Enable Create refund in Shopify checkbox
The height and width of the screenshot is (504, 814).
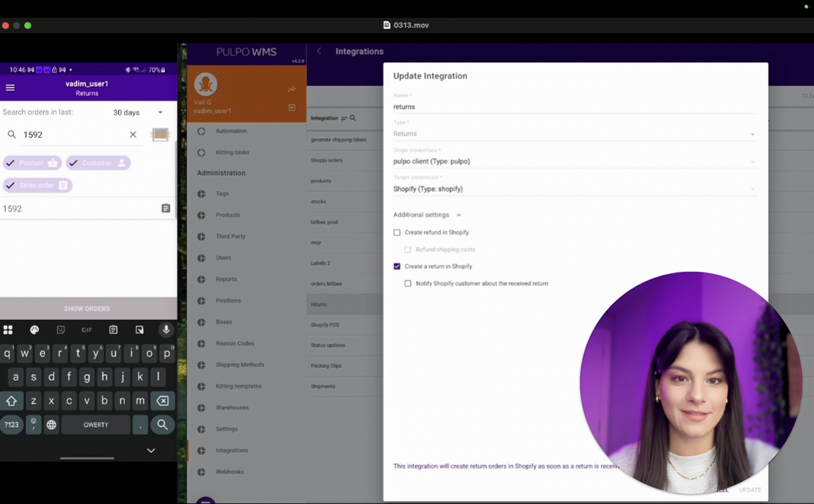397,232
